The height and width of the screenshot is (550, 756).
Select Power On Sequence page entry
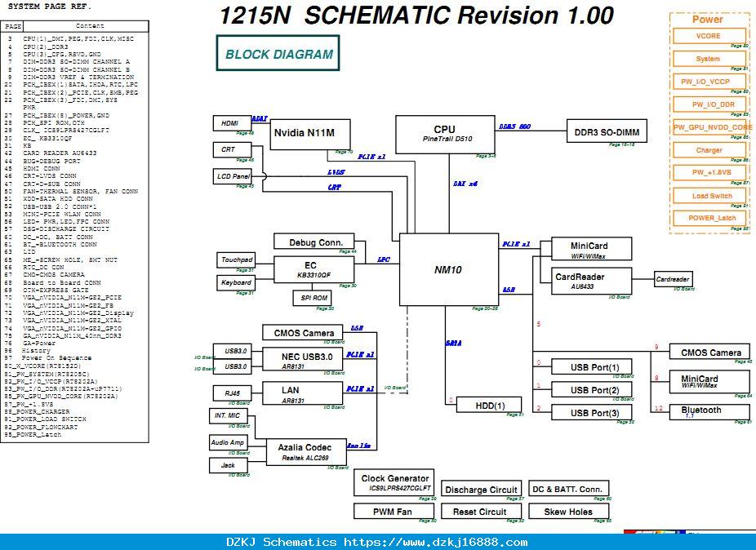click(x=56, y=358)
